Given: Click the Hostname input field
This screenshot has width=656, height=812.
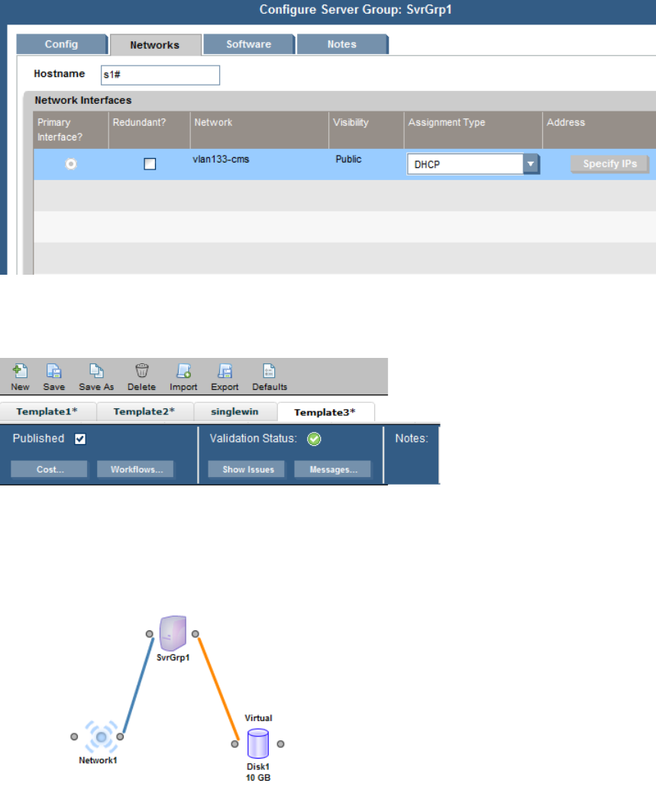Looking at the screenshot, I should tap(160, 75).
